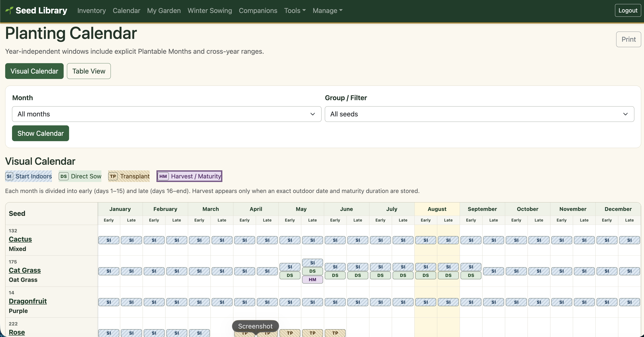Expand the Tools dropdown menu
The height and width of the screenshot is (337, 644).
tap(295, 11)
